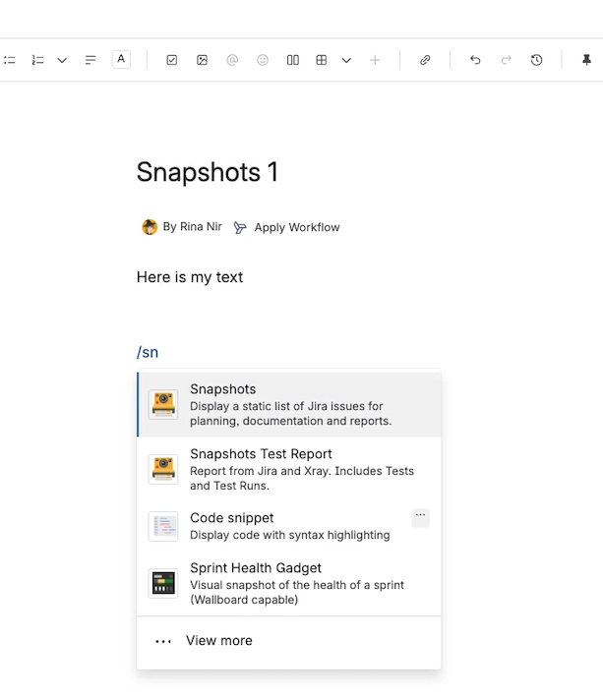Click the Apply Workflow icon
Viewport: 603px width, 700px height.
[240, 228]
